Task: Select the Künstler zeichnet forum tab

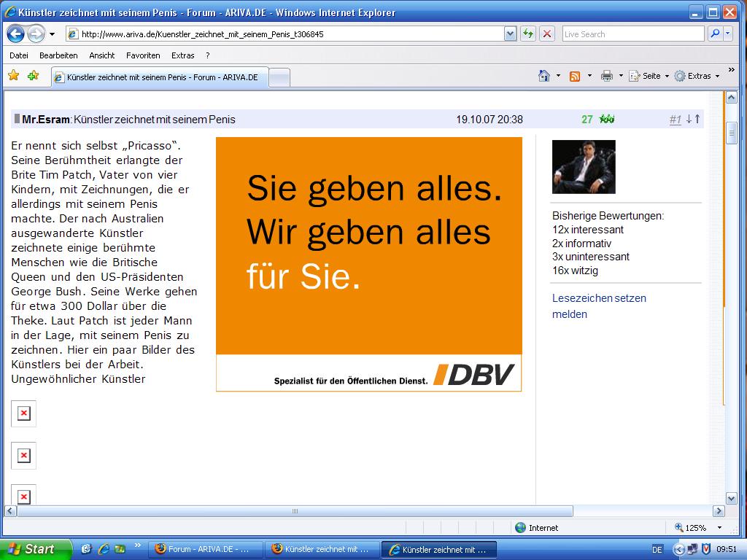Action: (157, 77)
